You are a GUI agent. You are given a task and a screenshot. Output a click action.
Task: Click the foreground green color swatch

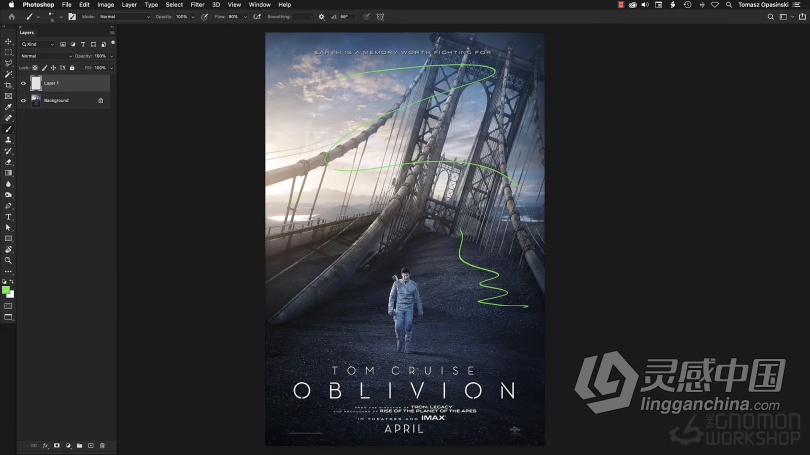(x=6, y=290)
